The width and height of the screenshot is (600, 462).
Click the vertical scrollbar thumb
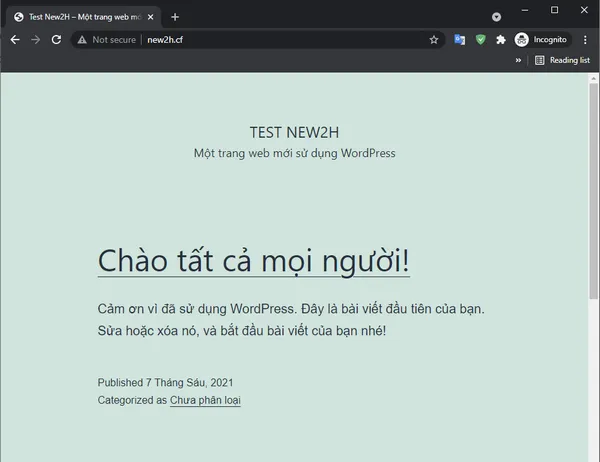(593, 191)
